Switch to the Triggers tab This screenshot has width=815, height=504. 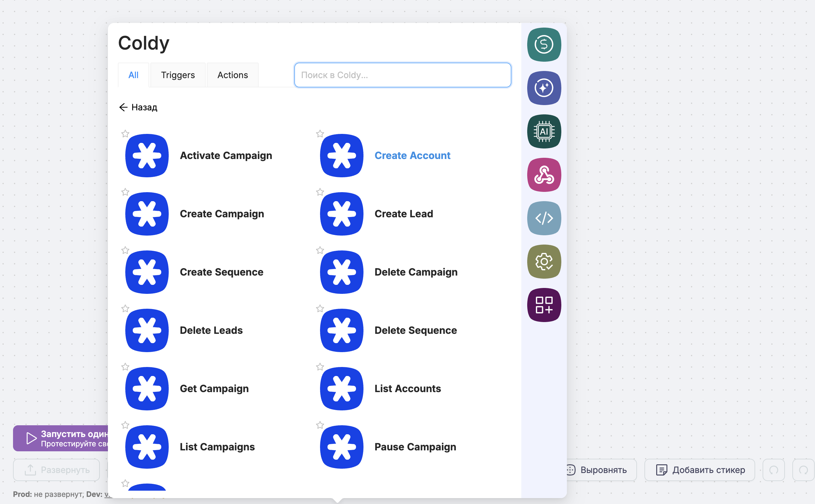pyautogui.click(x=178, y=75)
